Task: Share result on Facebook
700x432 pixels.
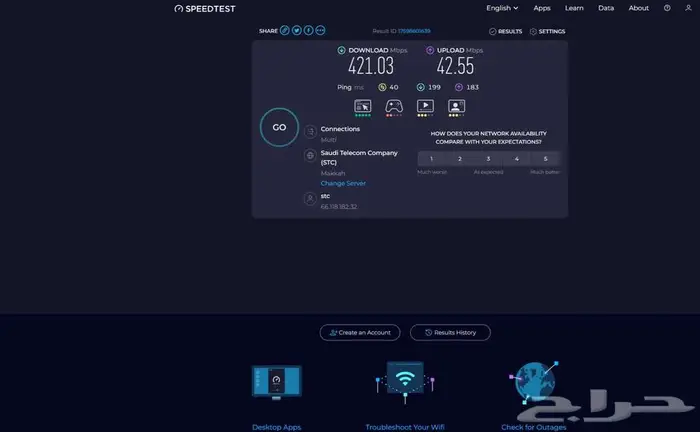Action: (308, 31)
